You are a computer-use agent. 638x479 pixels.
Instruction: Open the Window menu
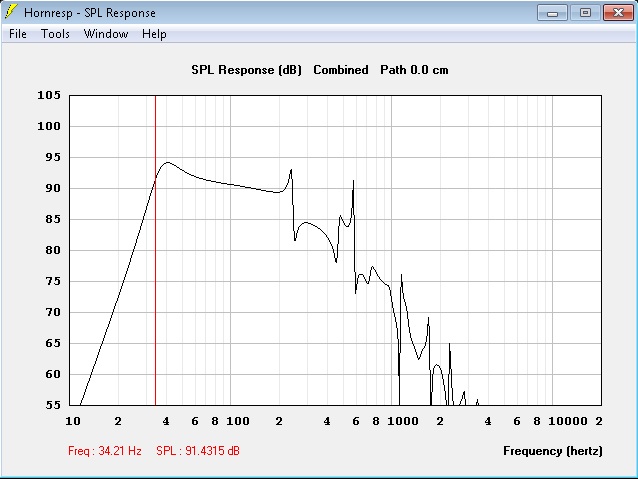click(x=106, y=34)
